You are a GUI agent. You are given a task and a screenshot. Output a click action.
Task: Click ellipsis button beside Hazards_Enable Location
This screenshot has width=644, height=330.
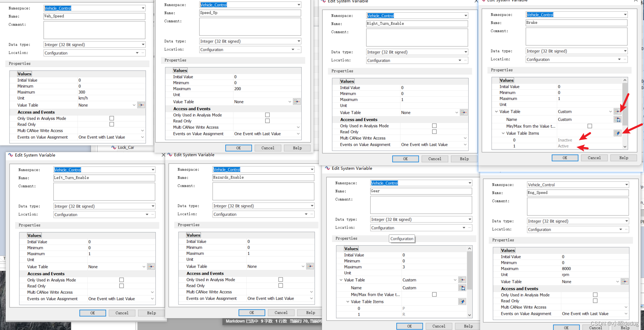[312, 214]
